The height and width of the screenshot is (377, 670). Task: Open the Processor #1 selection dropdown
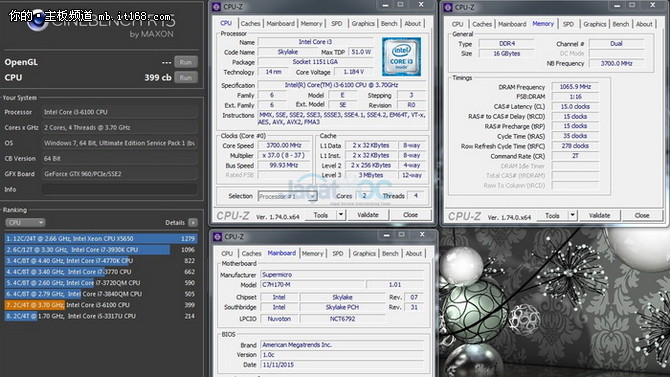287,196
